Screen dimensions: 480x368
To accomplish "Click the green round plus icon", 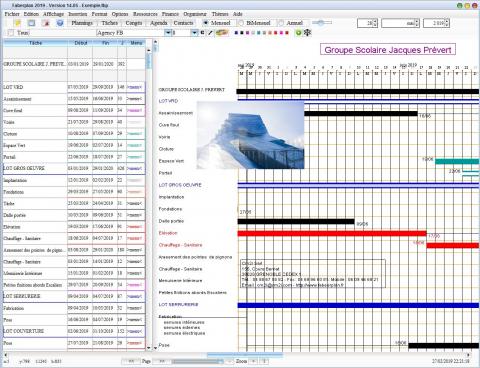I will click(298, 33).
